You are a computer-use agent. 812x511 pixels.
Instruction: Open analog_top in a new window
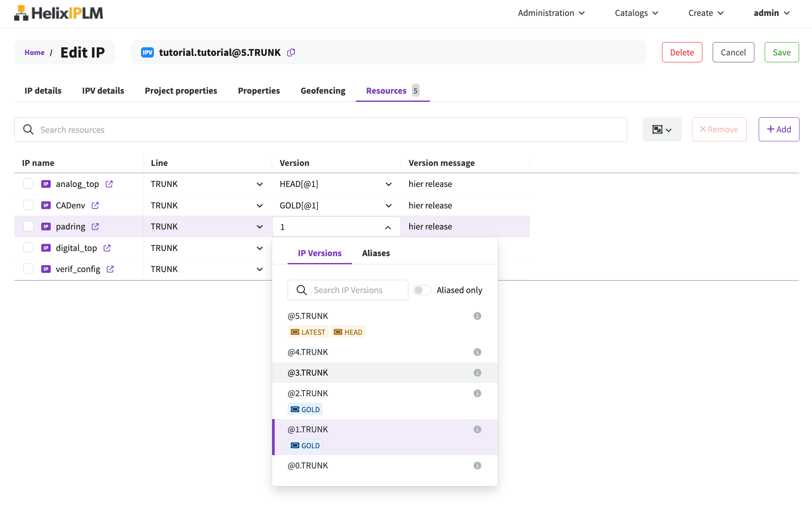[x=109, y=184]
